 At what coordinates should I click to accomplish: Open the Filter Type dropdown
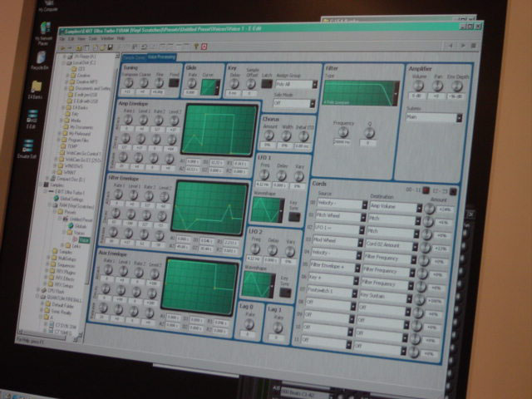tap(396, 94)
